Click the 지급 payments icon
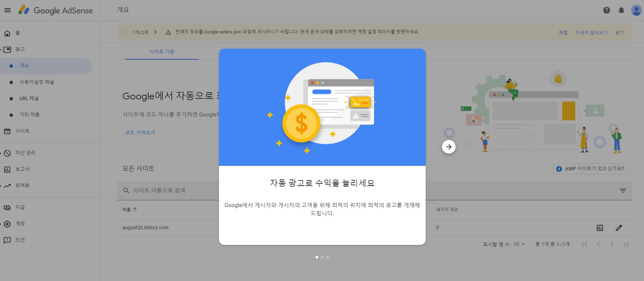 pyautogui.click(x=7, y=207)
